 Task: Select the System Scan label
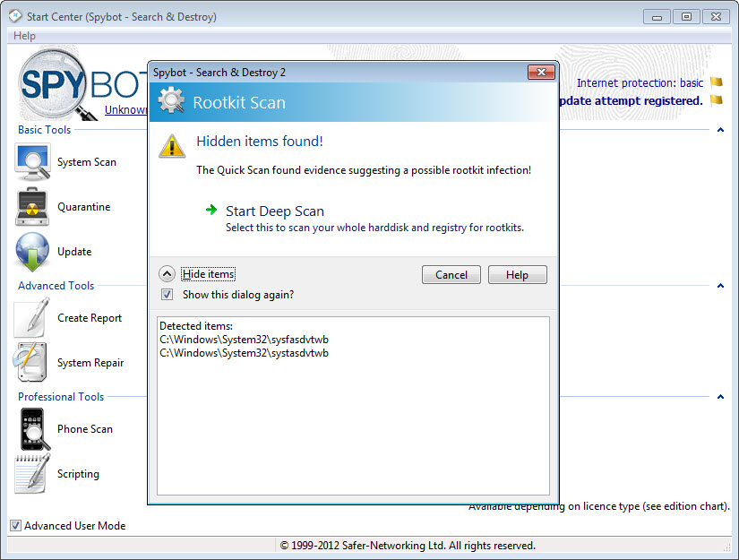87,162
